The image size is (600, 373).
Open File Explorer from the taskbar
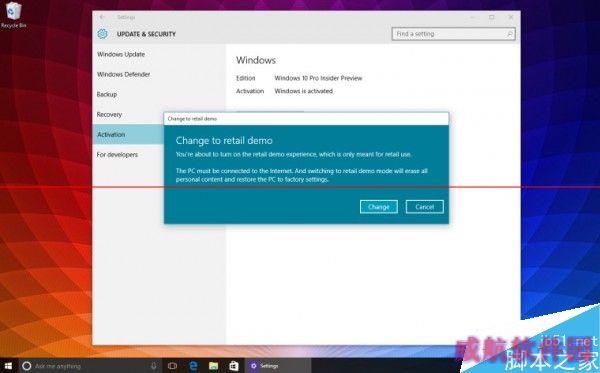214,366
